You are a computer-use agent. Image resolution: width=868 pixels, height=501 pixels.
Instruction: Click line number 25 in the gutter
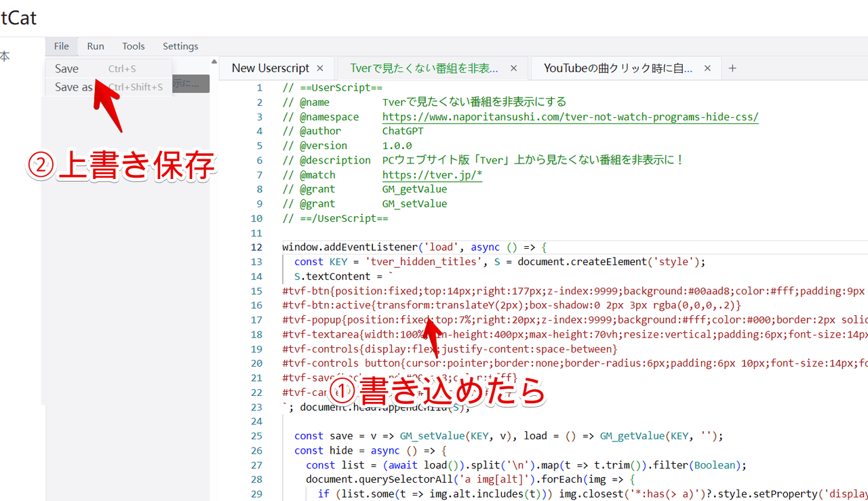[x=256, y=436]
